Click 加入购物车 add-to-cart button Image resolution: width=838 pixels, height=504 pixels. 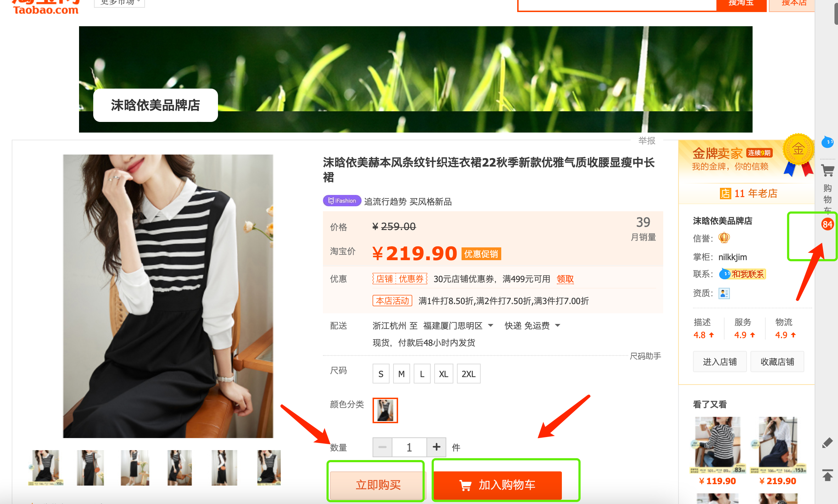[x=498, y=485]
